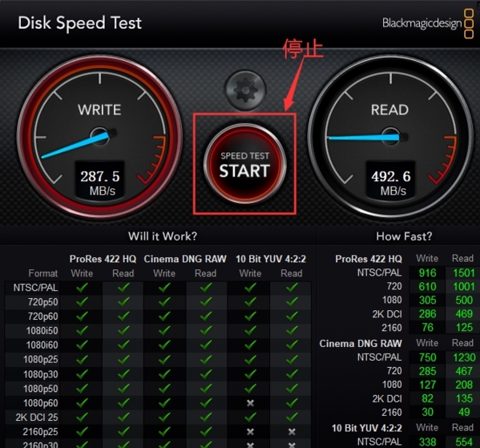Click the checkmark for 720p50 Cinema DNG Read
Screen dimensions: 480x448
coord(206,301)
